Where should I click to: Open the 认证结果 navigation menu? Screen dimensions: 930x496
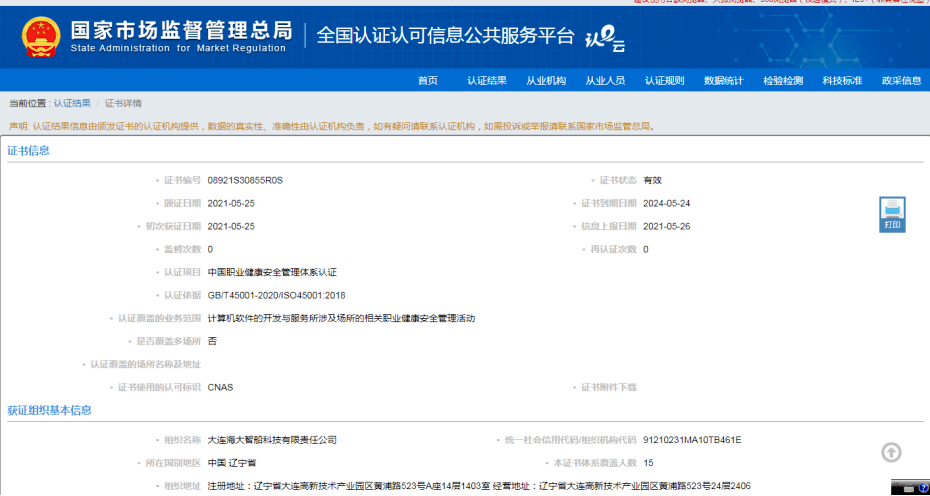(487, 81)
